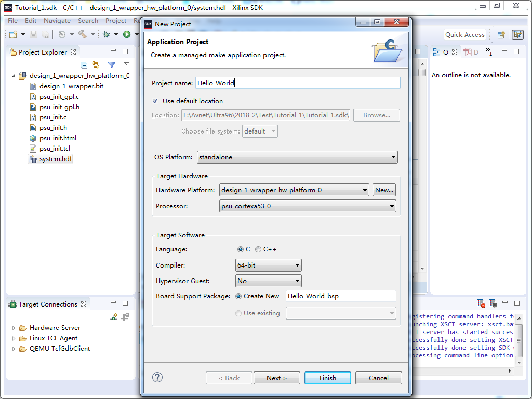Screen dimensions: 532x399
Task: Click the dialog help question mark icon
Action: tap(157, 377)
